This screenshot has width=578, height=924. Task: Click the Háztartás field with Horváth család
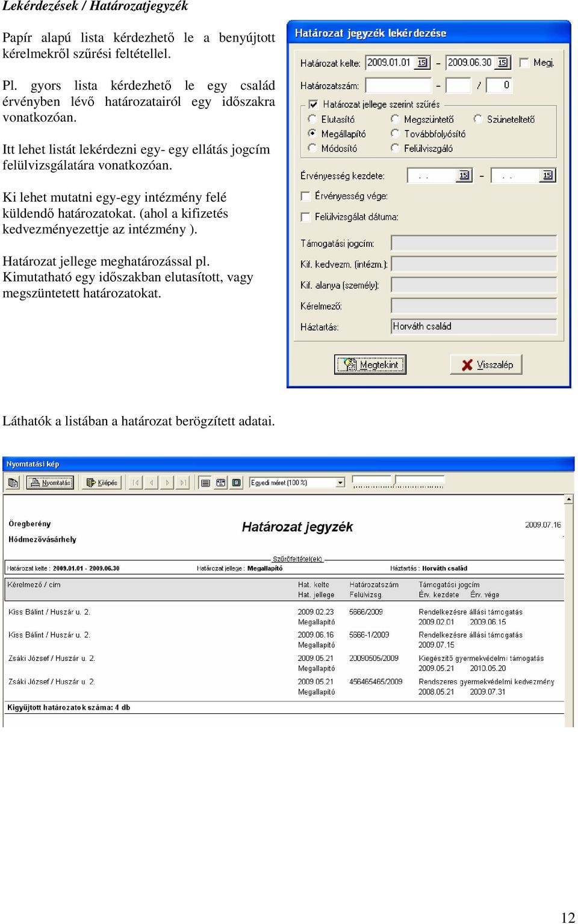[x=474, y=327]
